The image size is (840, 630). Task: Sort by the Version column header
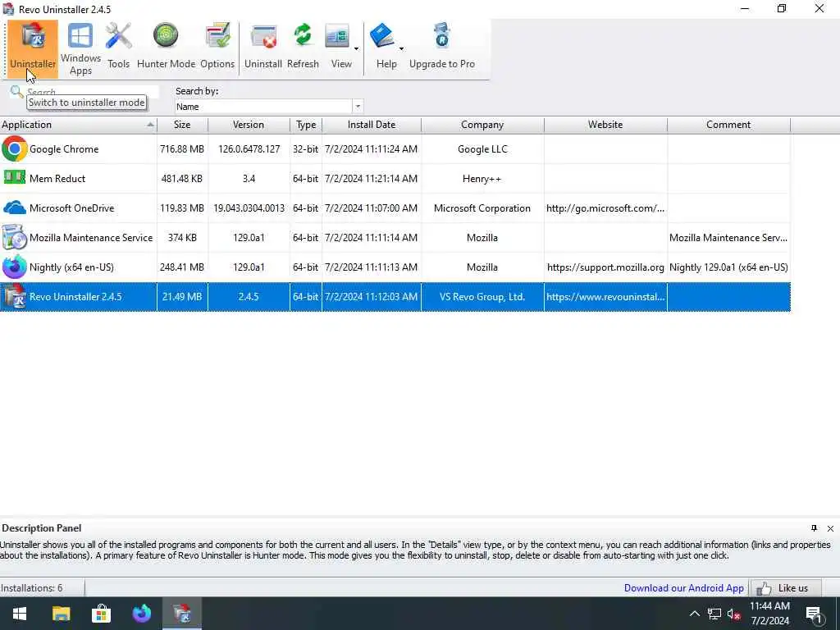click(249, 125)
